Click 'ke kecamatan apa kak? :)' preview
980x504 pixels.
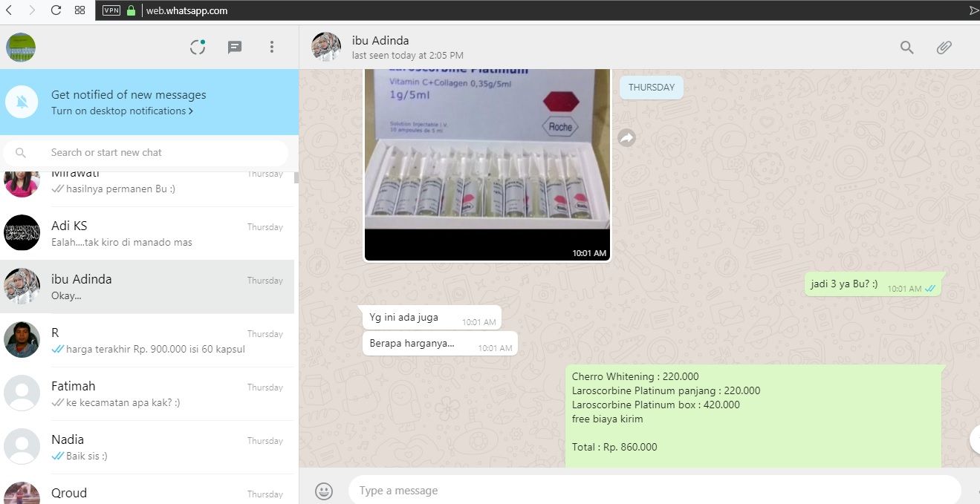tap(123, 403)
